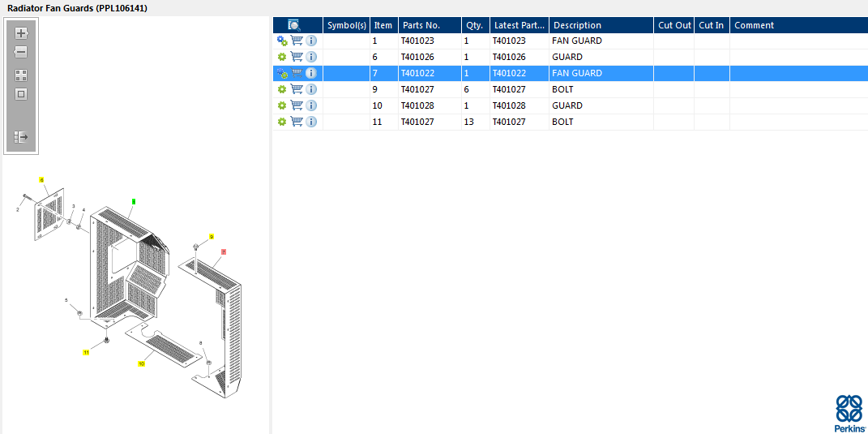The height and width of the screenshot is (434, 868).
Task: Click gear icon for item 11 BOLT
Action: [x=282, y=122]
